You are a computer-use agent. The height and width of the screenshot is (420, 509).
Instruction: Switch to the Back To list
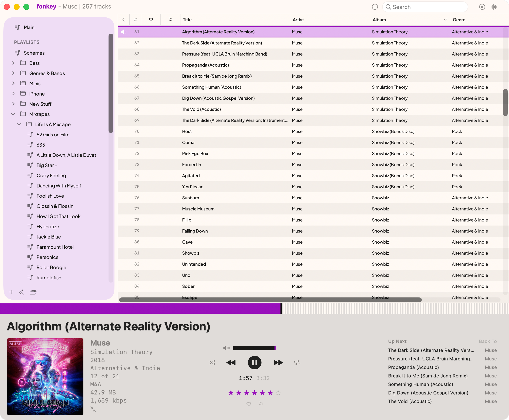point(488,341)
